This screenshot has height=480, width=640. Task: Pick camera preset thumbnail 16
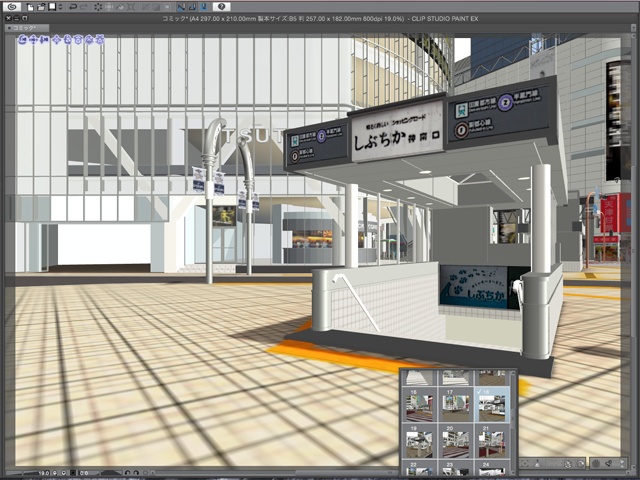pos(419,405)
